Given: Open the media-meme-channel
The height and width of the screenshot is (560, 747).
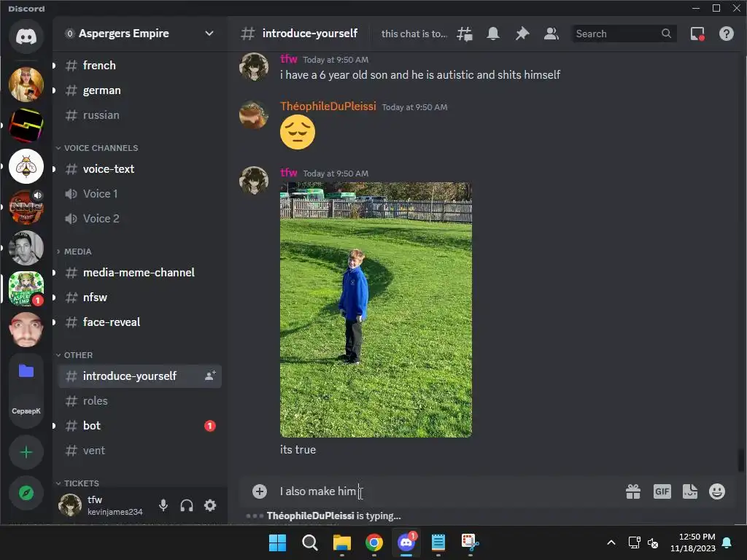Looking at the screenshot, I should [139, 273].
